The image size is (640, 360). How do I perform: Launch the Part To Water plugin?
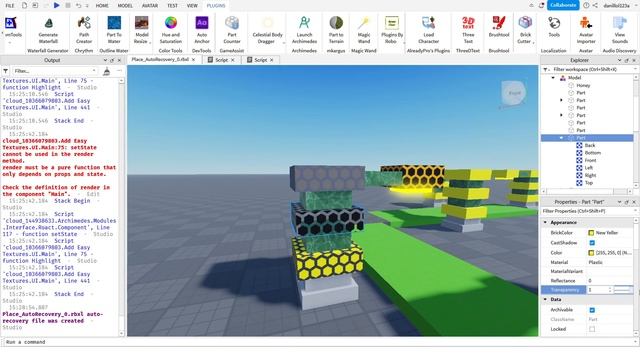(x=114, y=23)
